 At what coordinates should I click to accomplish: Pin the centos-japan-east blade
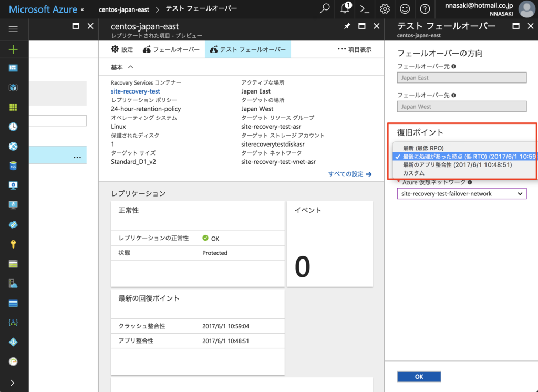click(x=347, y=26)
